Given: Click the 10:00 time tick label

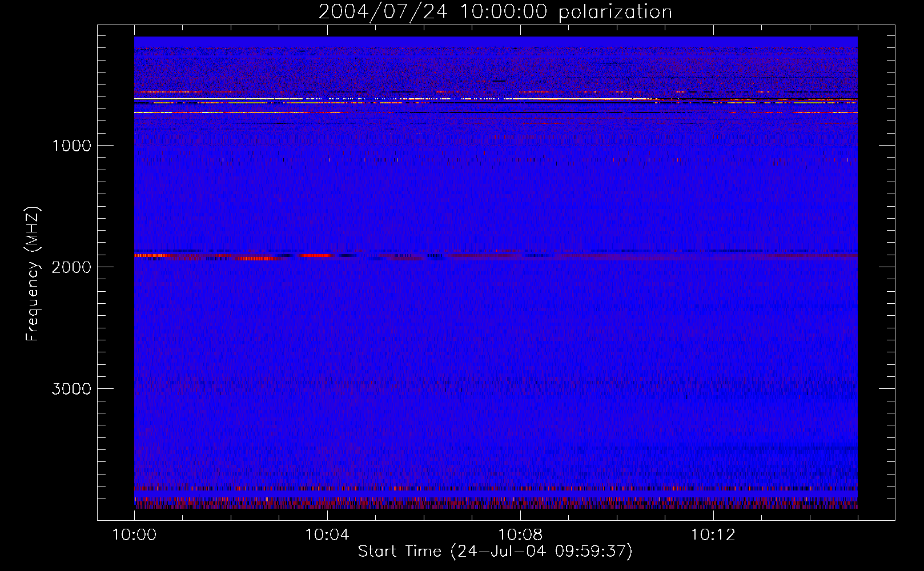Looking at the screenshot, I should pyautogui.click(x=134, y=535).
